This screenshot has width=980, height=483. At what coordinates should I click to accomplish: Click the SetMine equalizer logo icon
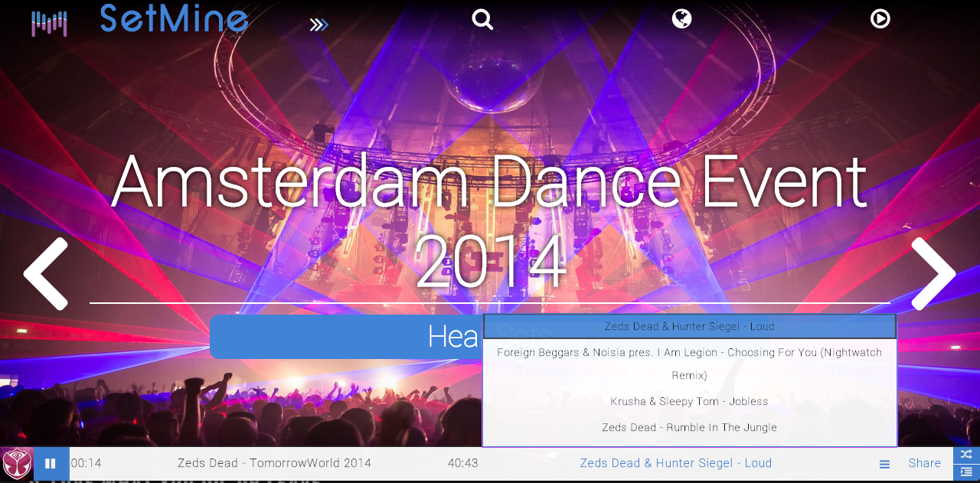[x=49, y=24]
